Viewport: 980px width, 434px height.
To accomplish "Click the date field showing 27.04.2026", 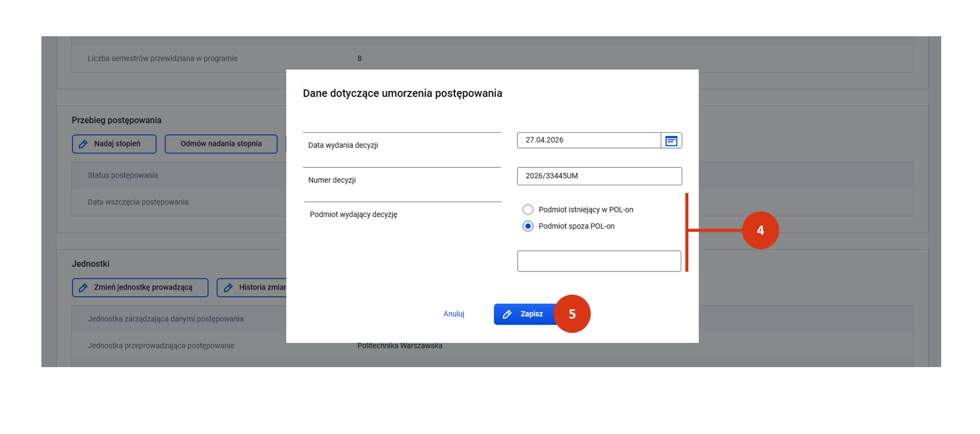I will pos(588,140).
